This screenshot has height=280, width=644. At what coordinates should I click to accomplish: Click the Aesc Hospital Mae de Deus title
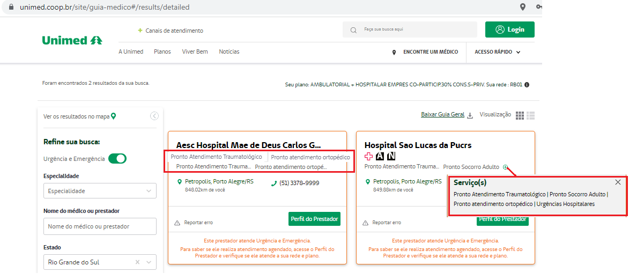pyautogui.click(x=249, y=145)
